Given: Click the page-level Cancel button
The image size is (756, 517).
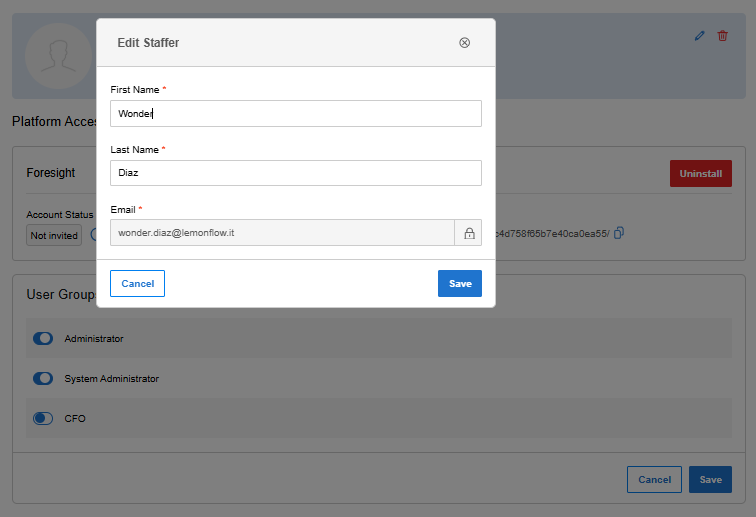Looking at the screenshot, I should click(654, 479).
